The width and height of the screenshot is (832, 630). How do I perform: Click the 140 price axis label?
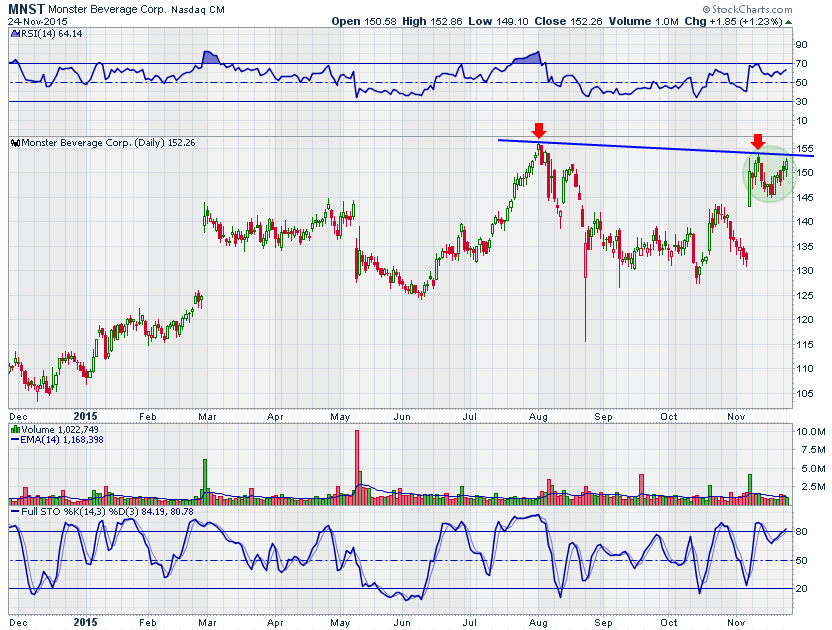click(804, 221)
